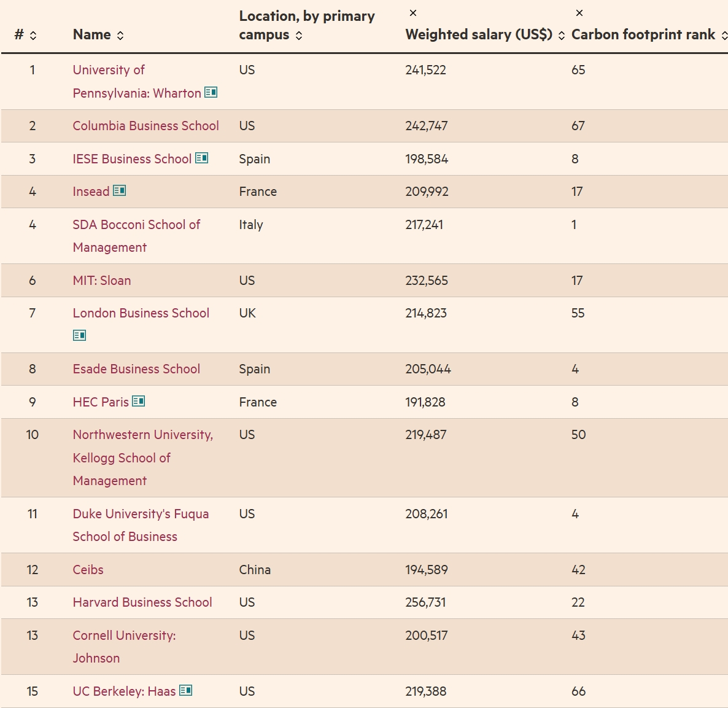Open the Harvard Business School link
Image resolution: width=728 pixels, height=708 pixels.
click(x=142, y=602)
